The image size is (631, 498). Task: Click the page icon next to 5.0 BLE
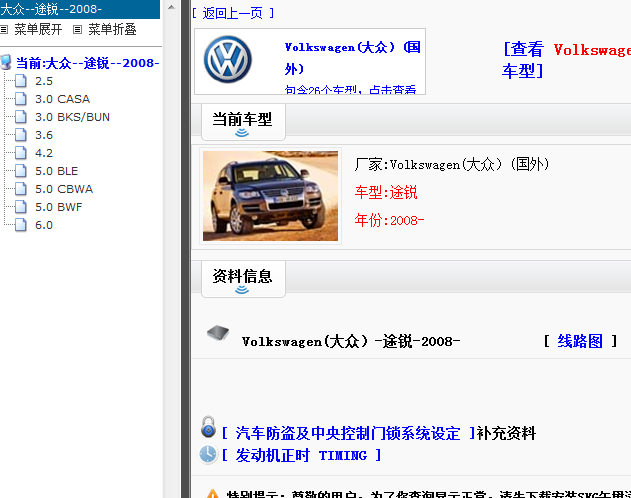point(21,171)
